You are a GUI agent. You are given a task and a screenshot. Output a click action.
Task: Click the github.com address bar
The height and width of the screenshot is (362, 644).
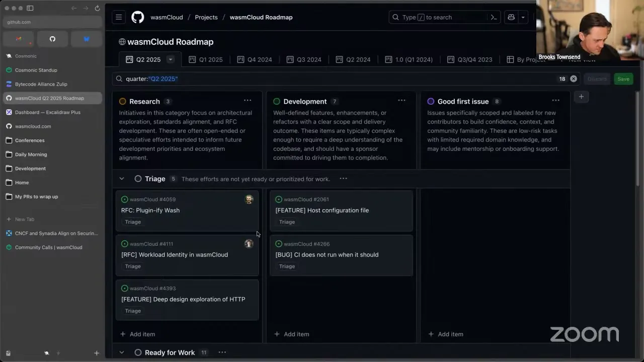tap(52, 22)
